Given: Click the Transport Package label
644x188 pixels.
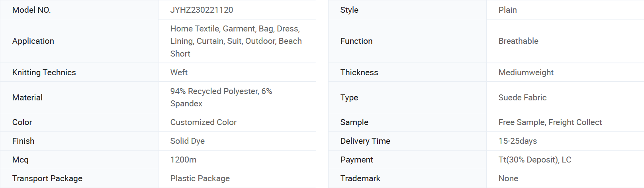Looking at the screenshot, I should click(x=47, y=178).
